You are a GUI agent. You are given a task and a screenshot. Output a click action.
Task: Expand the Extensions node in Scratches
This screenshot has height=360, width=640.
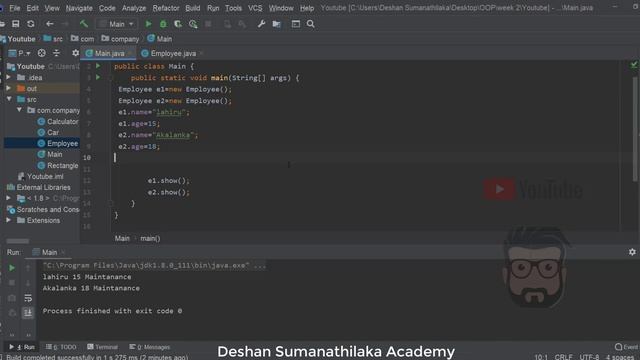coord(9,220)
